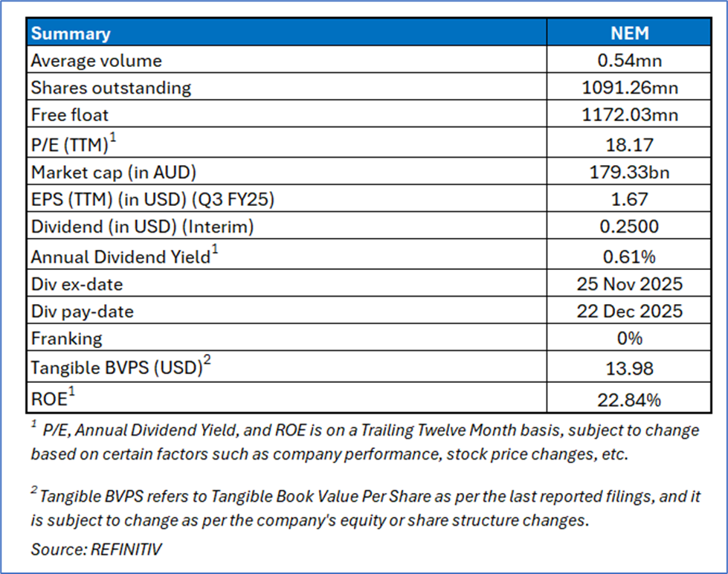Click the Div ex-date 25 Nov 2025 cell
Image resolution: width=728 pixels, height=574 pixels.
click(x=628, y=283)
